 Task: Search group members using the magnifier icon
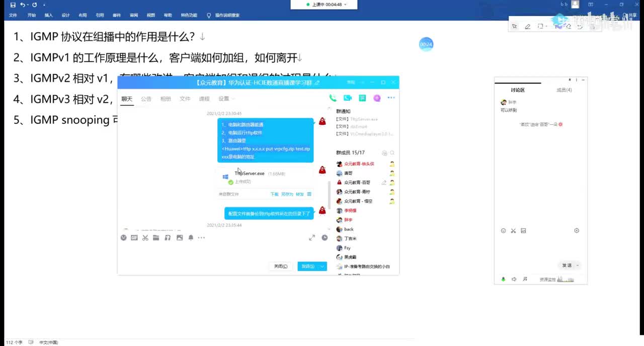point(392,153)
